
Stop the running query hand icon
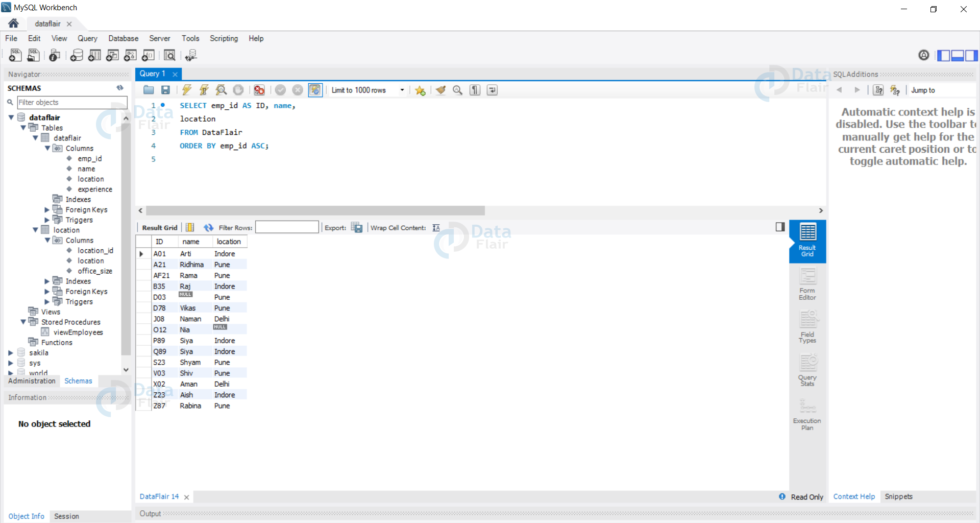pos(238,90)
